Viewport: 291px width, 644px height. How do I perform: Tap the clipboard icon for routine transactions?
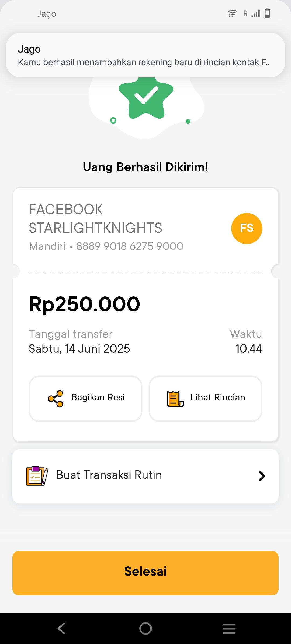click(x=37, y=476)
